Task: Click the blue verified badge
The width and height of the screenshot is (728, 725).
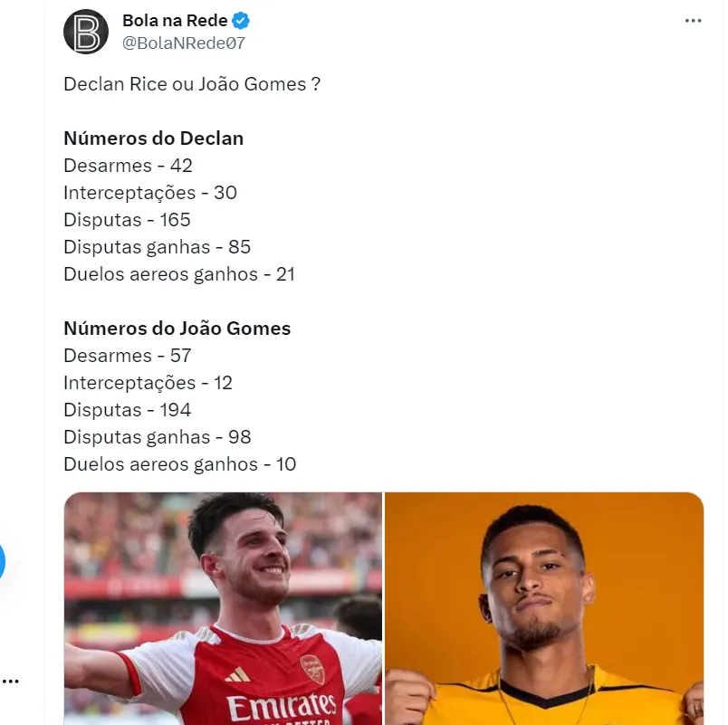Action: [242, 21]
